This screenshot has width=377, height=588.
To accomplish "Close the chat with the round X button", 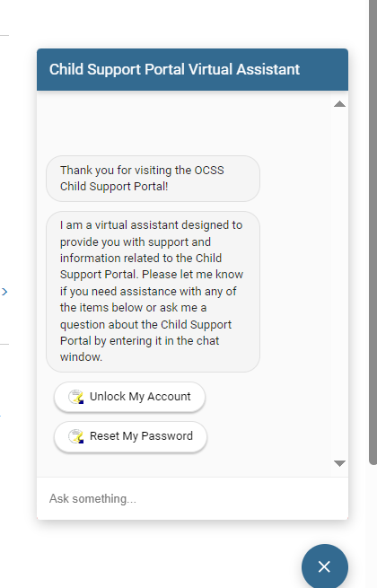I will tap(324, 566).
